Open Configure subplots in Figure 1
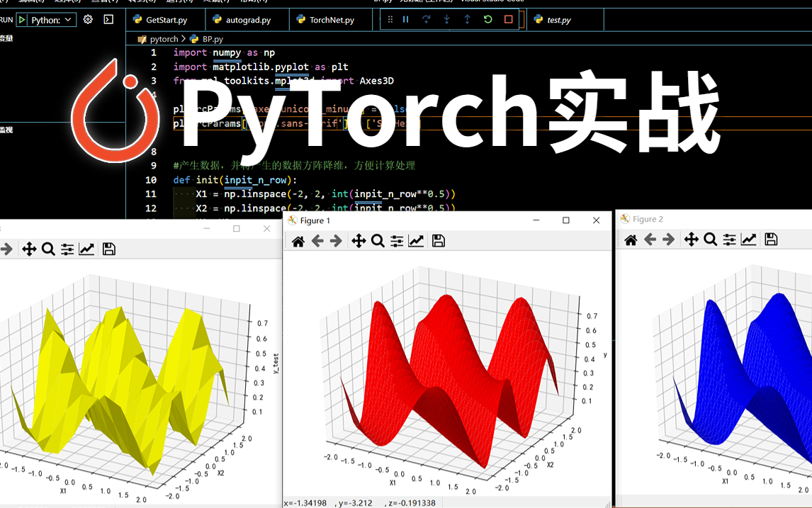 point(397,241)
